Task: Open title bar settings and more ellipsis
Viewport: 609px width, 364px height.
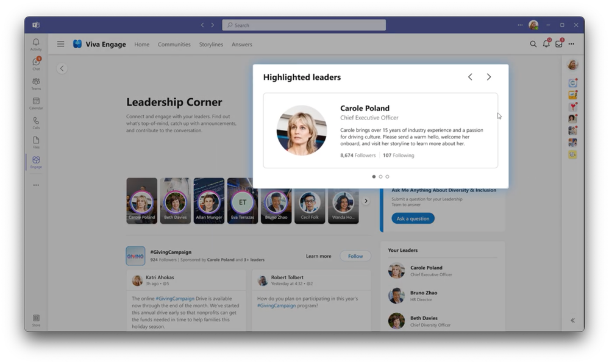Action: pyautogui.click(x=520, y=25)
